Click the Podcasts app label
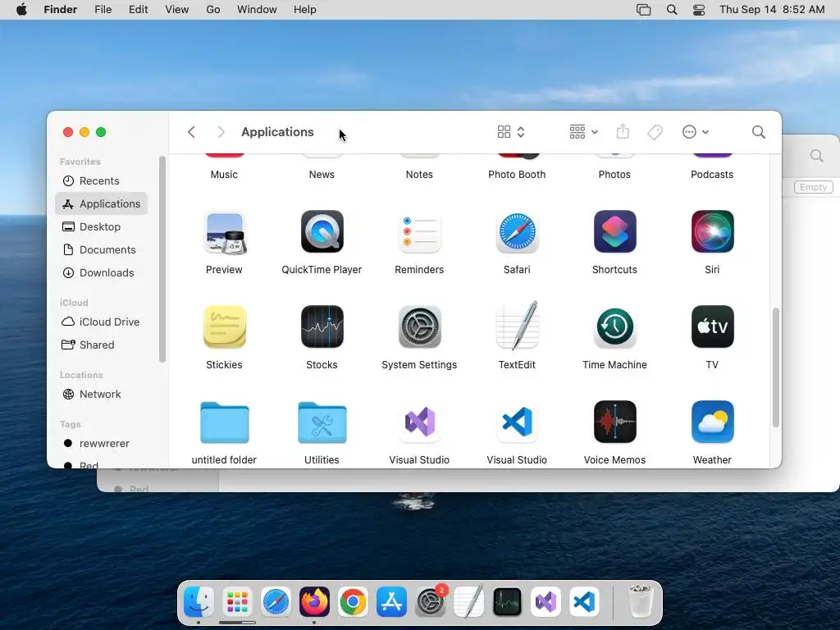840x630 pixels. 712,175
